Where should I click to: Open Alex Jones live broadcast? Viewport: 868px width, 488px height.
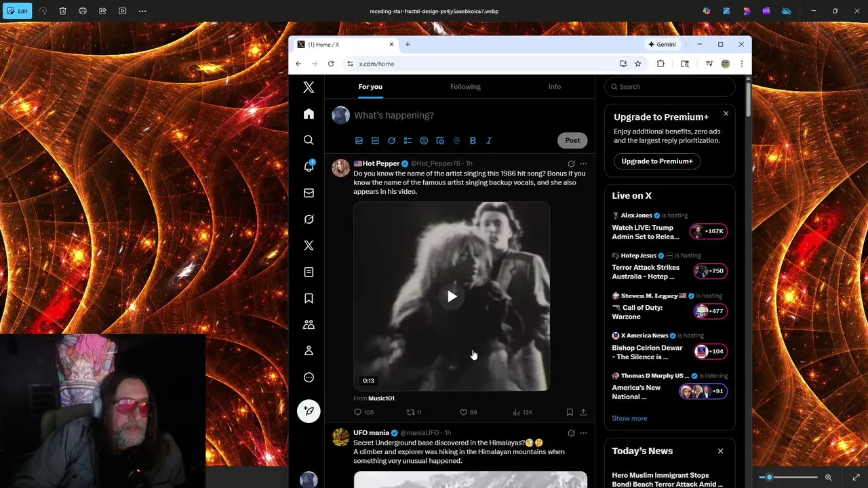(669, 227)
